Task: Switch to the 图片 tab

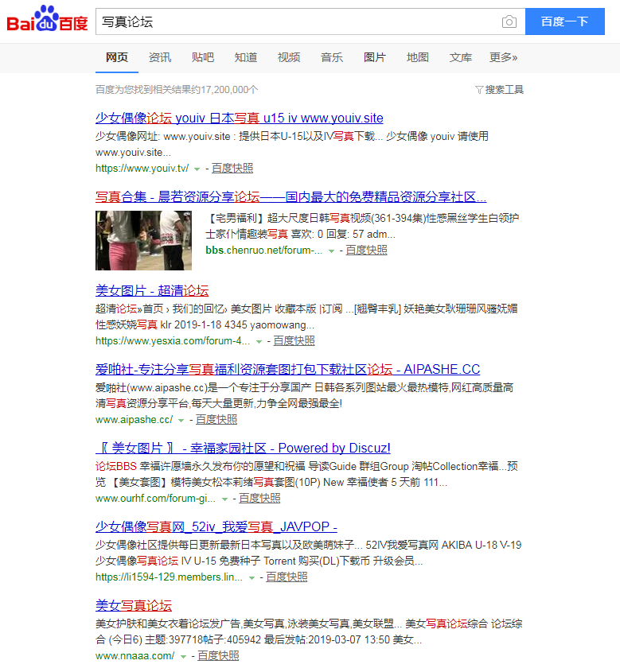Action: pos(374,57)
